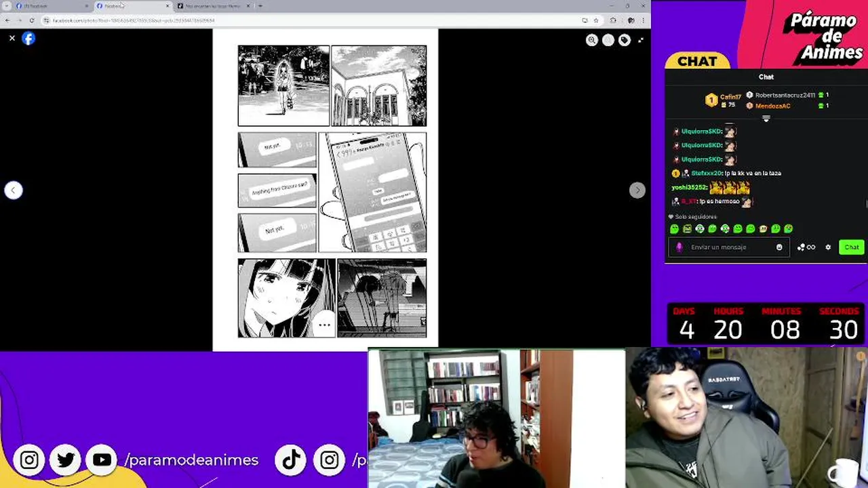The height and width of the screenshot is (488, 868).
Task: Click the tag photo icon
Action: click(x=625, y=41)
